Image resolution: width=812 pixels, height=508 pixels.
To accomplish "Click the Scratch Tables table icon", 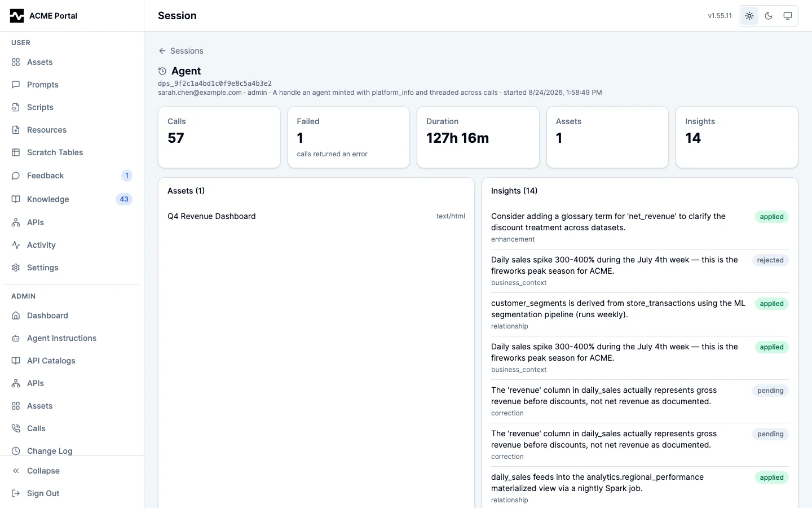I will pos(16,152).
